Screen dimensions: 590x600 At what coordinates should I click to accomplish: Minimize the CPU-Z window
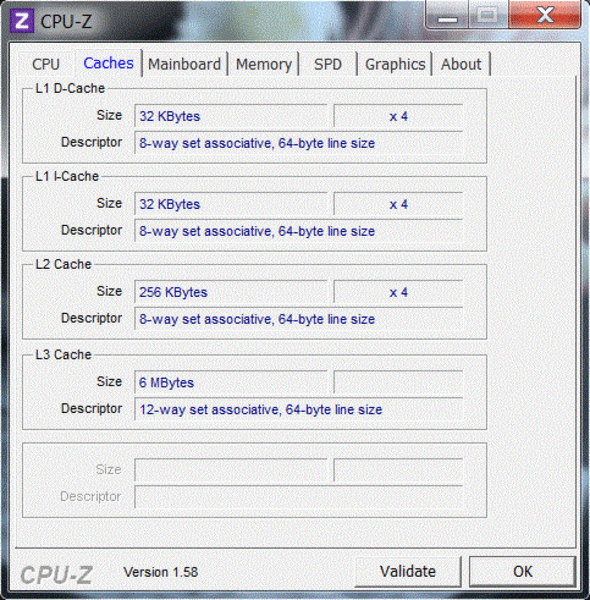(x=447, y=15)
